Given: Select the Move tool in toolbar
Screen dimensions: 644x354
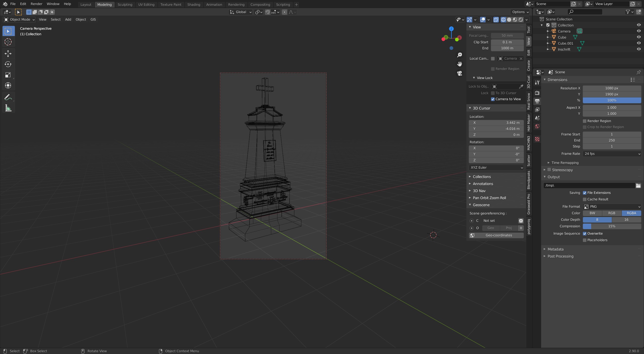Looking at the screenshot, I should point(8,53).
